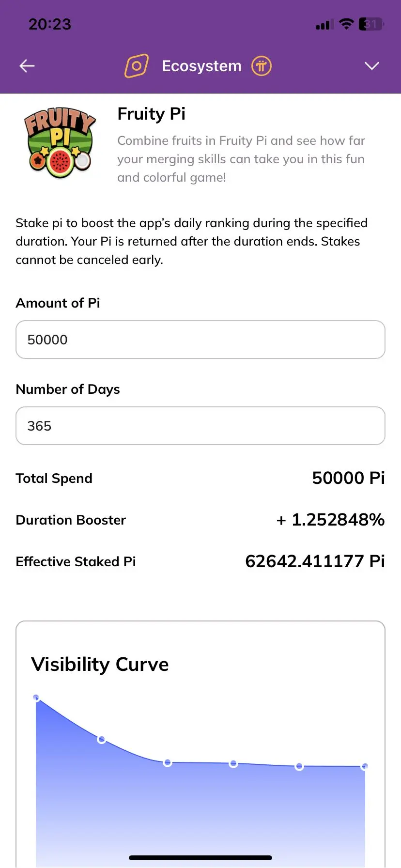Expand the header chevron dropdown

pyautogui.click(x=372, y=66)
